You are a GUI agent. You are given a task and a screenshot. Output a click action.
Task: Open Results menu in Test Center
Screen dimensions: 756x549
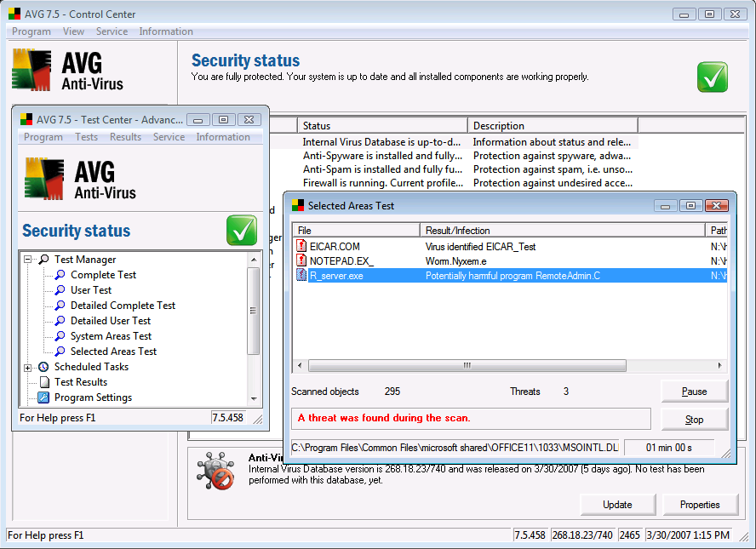click(x=125, y=137)
